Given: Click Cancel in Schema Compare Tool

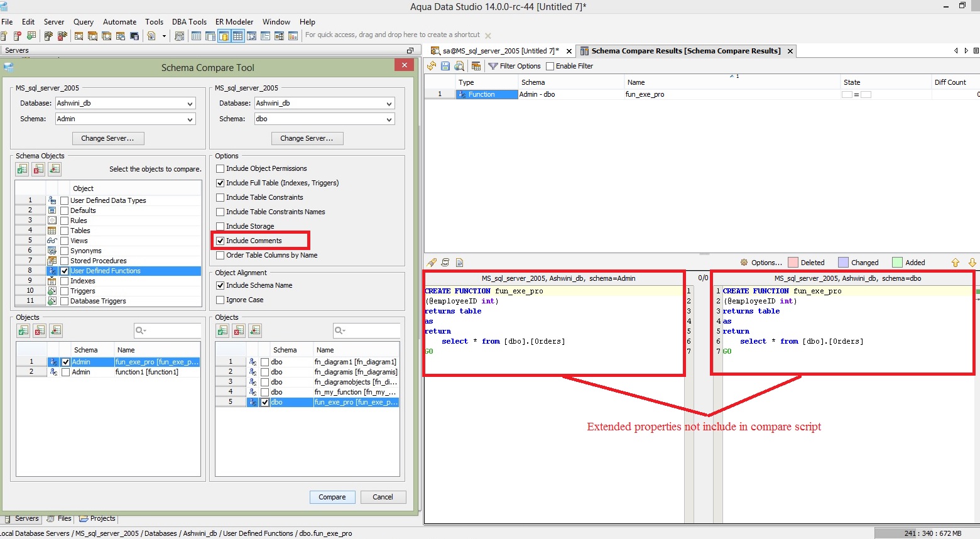Looking at the screenshot, I should point(383,497).
